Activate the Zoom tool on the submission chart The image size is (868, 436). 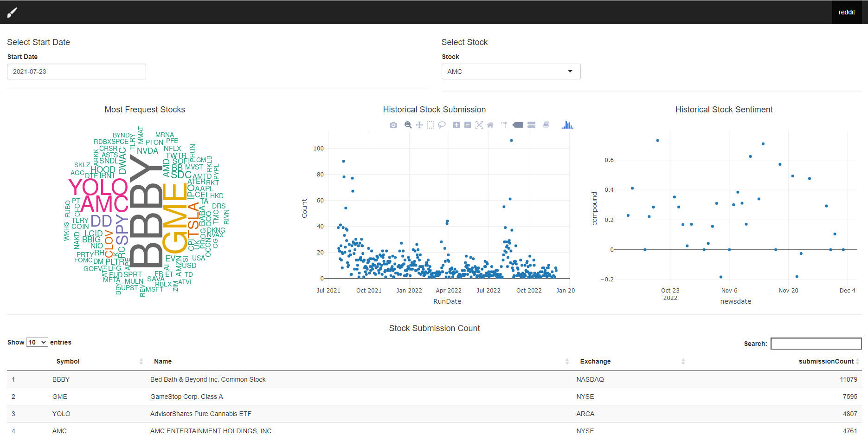click(408, 125)
